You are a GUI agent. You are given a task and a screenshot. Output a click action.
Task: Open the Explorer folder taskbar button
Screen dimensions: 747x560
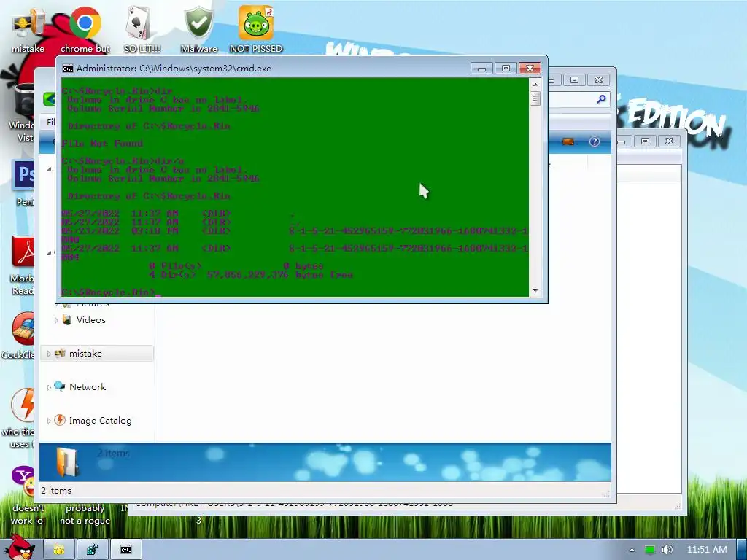pyautogui.click(x=59, y=550)
